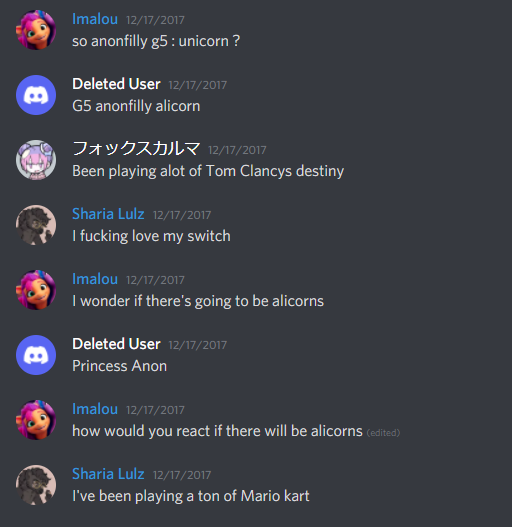Open Sharia Lulz's avatar beside the Mario kart message

36,485
